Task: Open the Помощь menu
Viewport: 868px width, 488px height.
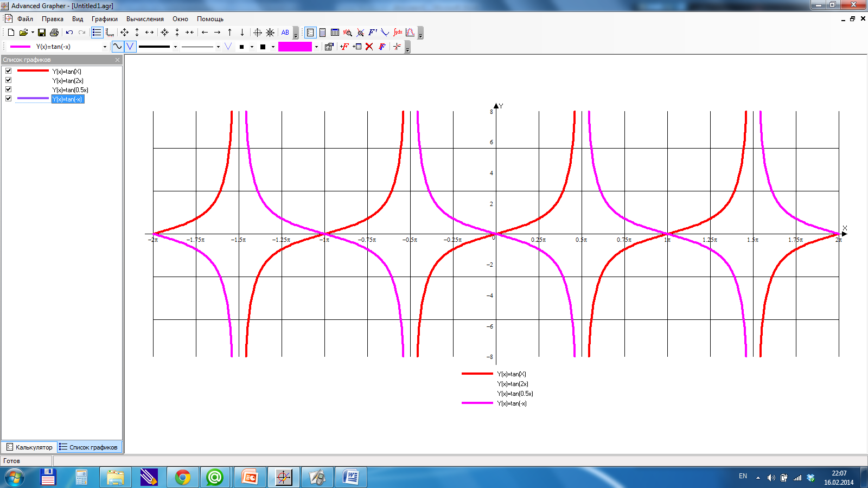Action: (x=210, y=19)
